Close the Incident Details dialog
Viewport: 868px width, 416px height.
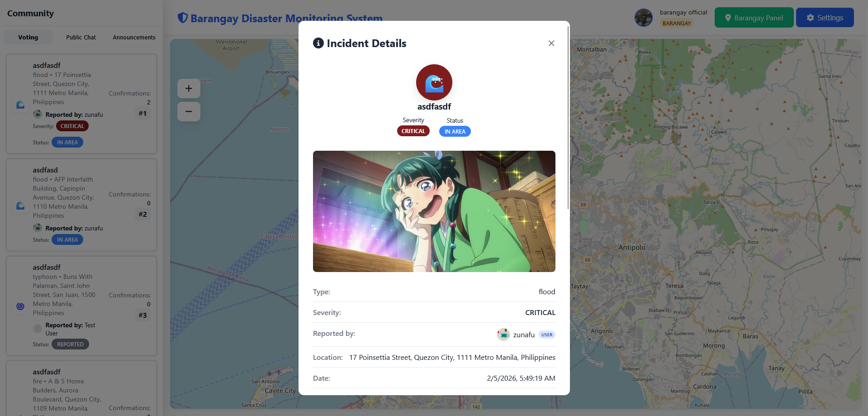(551, 43)
